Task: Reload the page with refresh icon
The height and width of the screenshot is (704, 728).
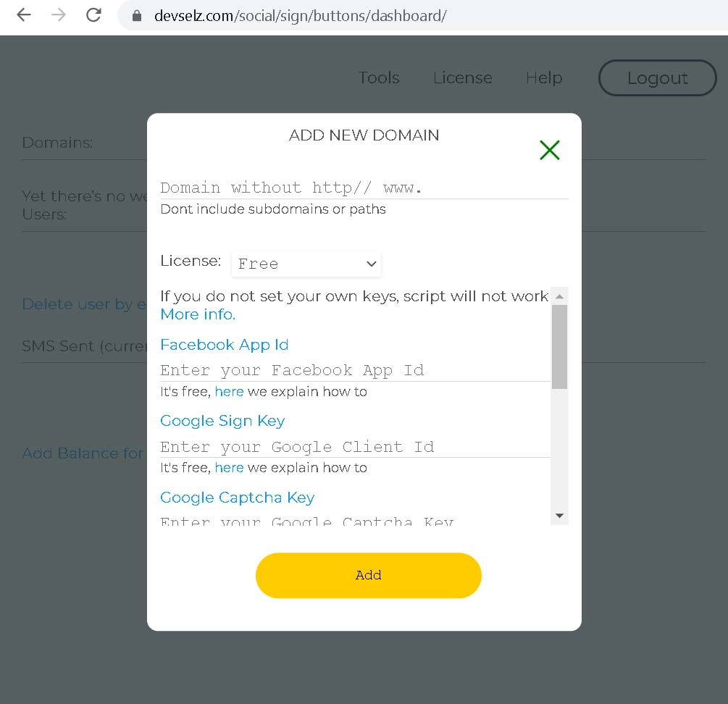Action: coord(93,15)
